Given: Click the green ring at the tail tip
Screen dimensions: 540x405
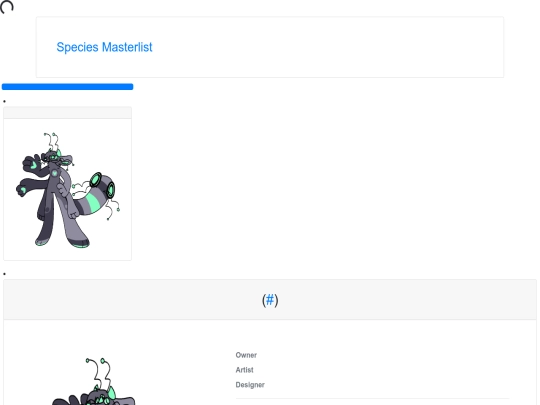Looking at the screenshot, I should [96, 180].
